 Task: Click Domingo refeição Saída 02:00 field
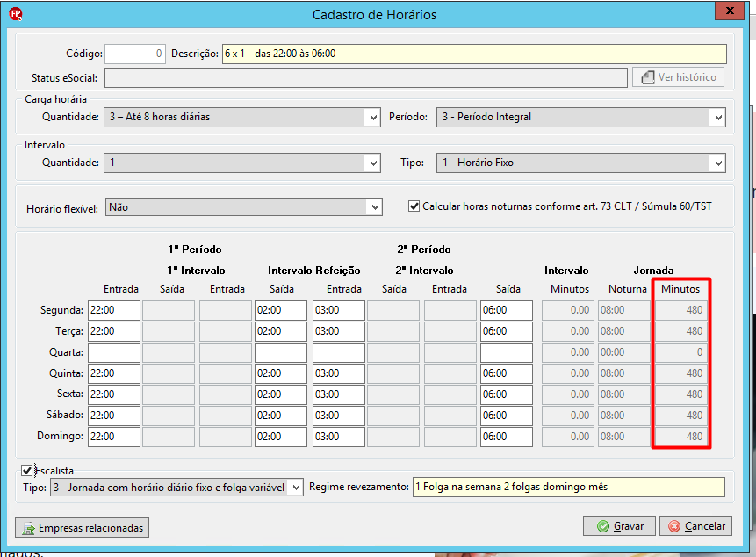(281, 437)
